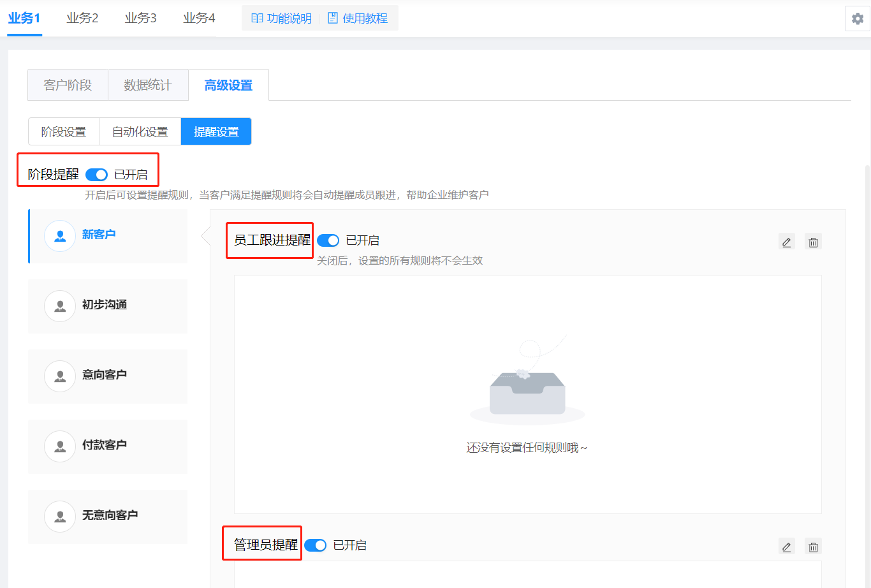871x588 pixels.
Task: Click edit pencil for 管理员提醒
Action: tap(787, 547)
